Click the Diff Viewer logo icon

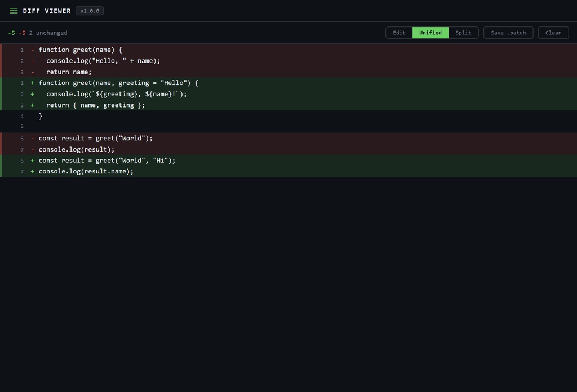14,11
